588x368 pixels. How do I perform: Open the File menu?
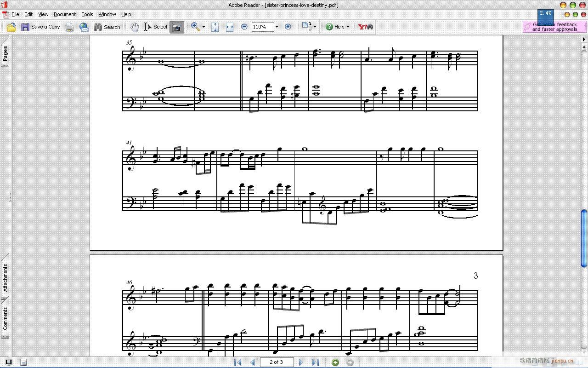pos(15,15)
